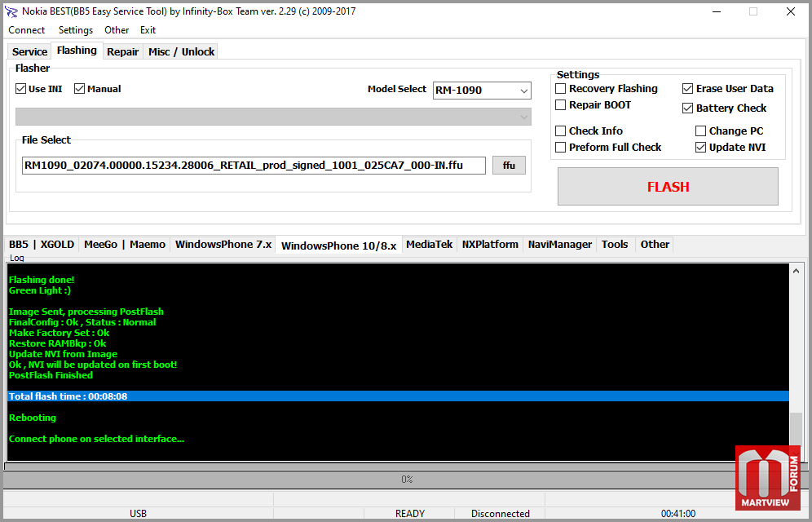Open the Misc / Unlock tab
The image size is (812, 522).
181,51
